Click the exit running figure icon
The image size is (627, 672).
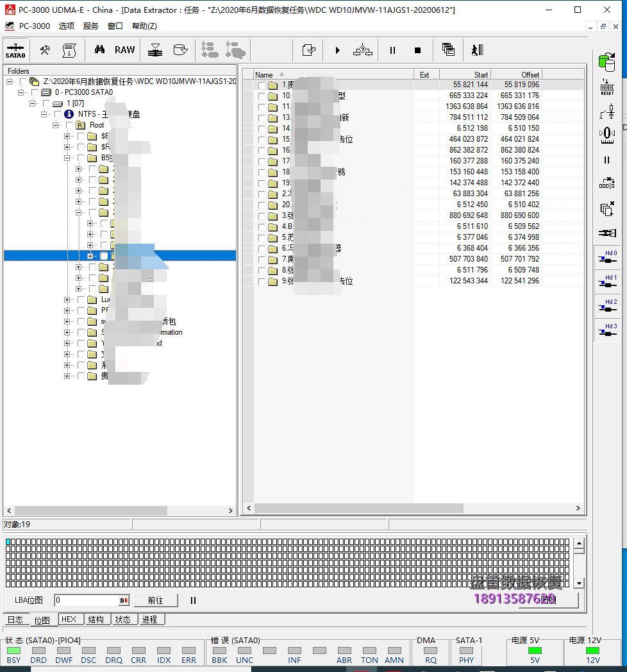(478, 50)
